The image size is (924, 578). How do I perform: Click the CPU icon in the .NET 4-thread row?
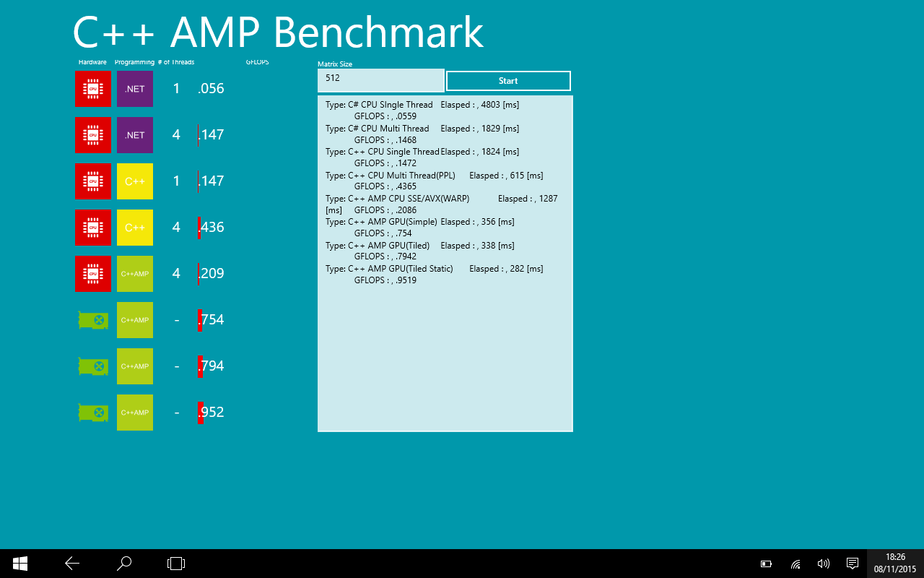(93, 135)
